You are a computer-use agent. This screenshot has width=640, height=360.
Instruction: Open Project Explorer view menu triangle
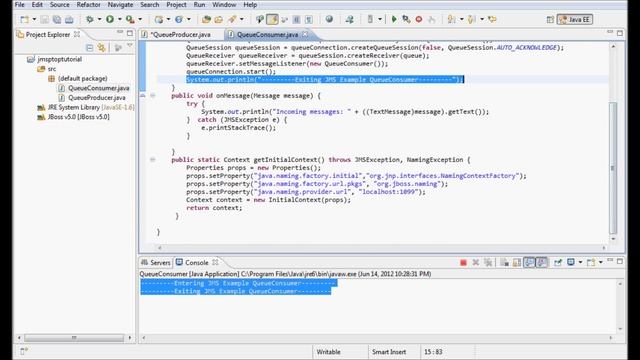pos(129,46)
